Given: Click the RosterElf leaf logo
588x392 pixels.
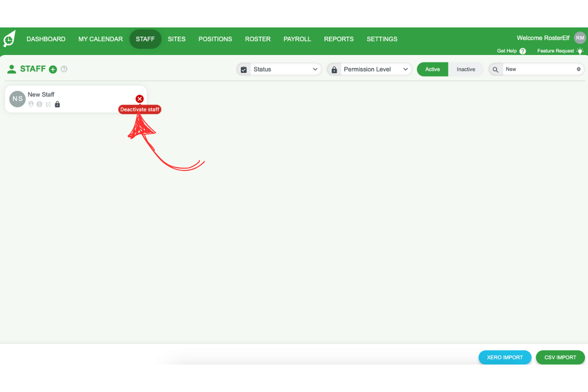Looking at the screenshot, I should point(9,39).
